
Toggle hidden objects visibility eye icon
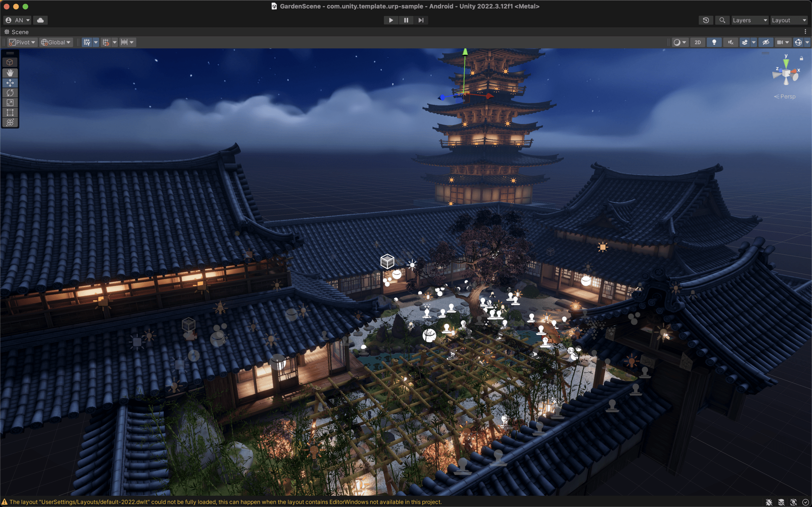(x=765, y=42)
